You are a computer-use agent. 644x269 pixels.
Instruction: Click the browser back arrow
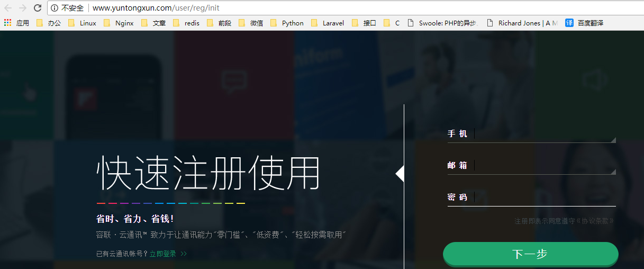[x=8, y=8]
